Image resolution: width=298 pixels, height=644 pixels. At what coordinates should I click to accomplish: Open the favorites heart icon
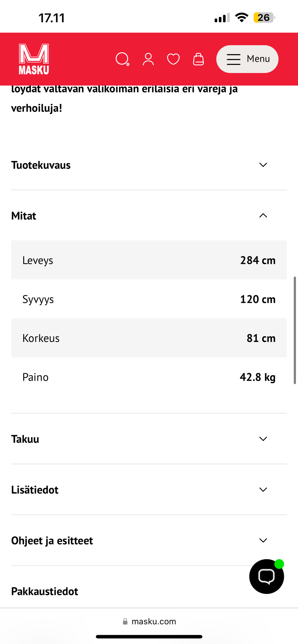point(173,59)
